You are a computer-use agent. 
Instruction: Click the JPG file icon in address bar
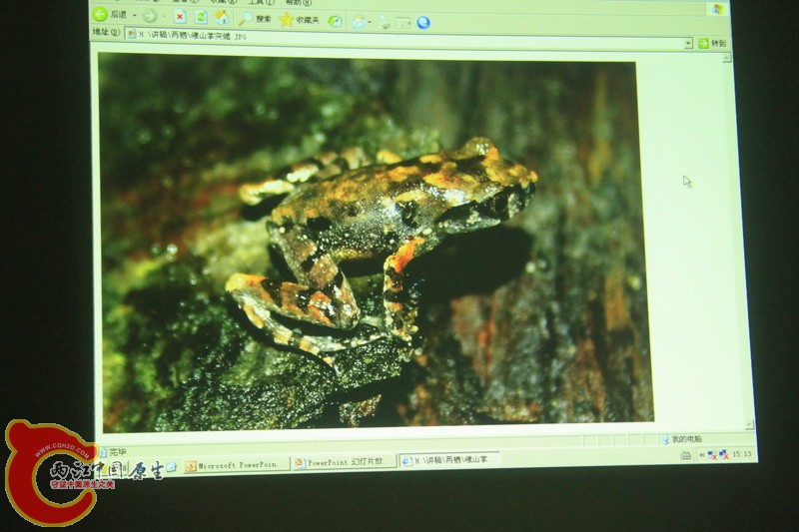tap(132, 34)
